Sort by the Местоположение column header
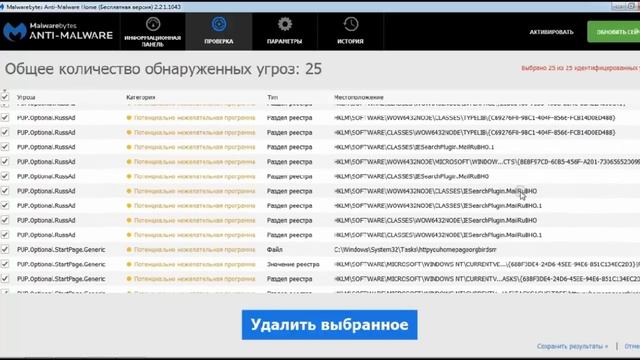 [x=359, y=97]
